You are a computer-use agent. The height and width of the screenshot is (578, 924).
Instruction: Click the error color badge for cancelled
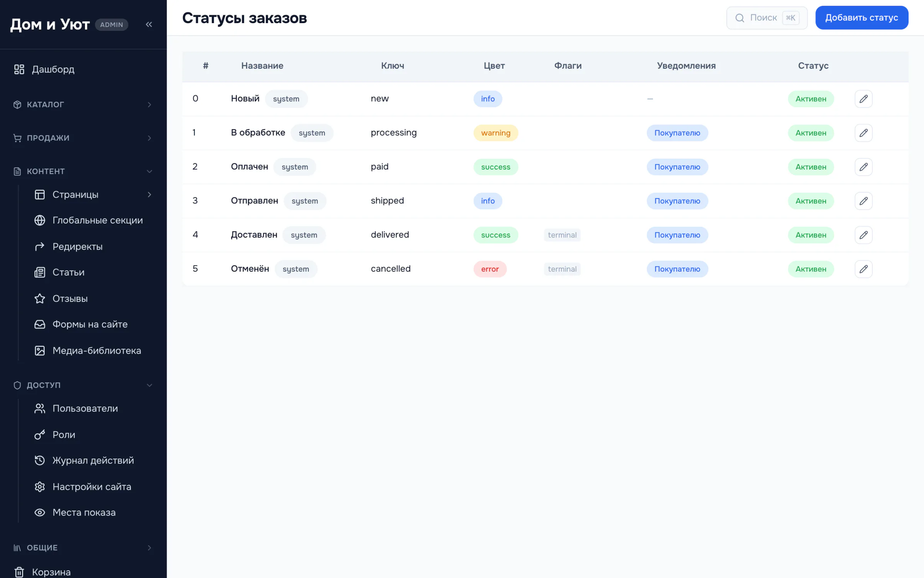[490, 269]
